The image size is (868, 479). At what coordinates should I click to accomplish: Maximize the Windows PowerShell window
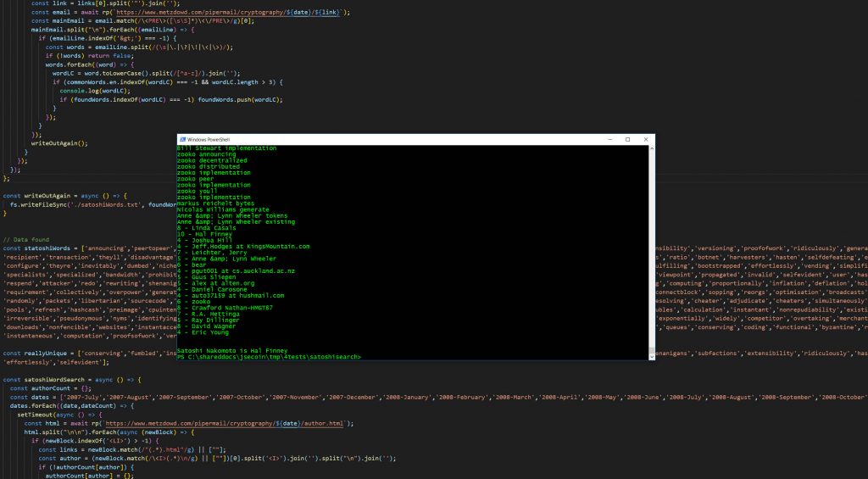point(628,140)
